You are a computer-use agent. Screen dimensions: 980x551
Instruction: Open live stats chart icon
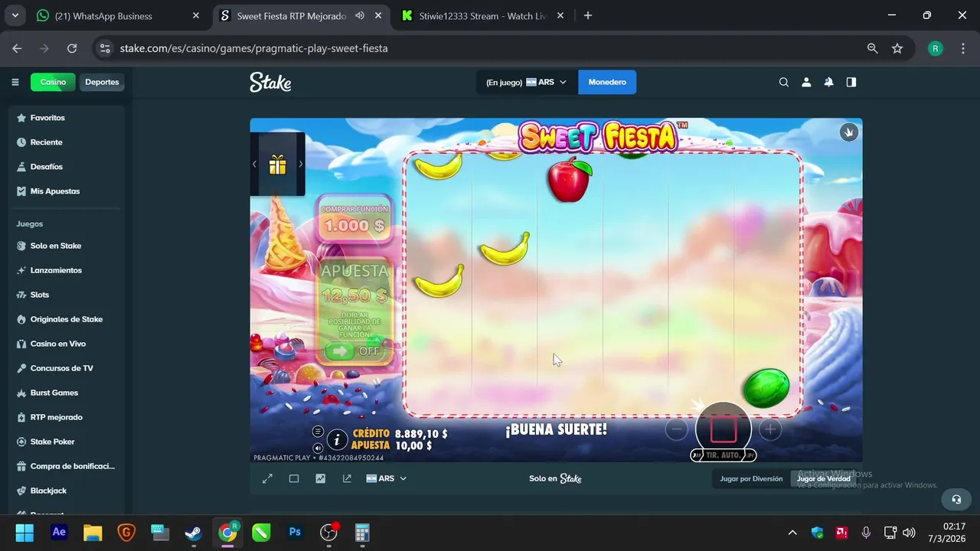point(320,478)
